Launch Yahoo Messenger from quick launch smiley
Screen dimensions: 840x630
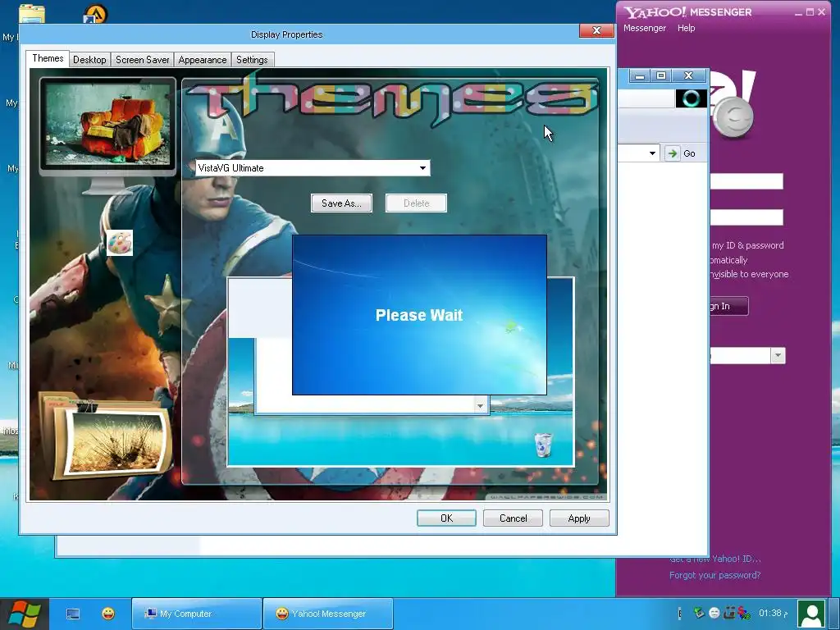point(108,614)
